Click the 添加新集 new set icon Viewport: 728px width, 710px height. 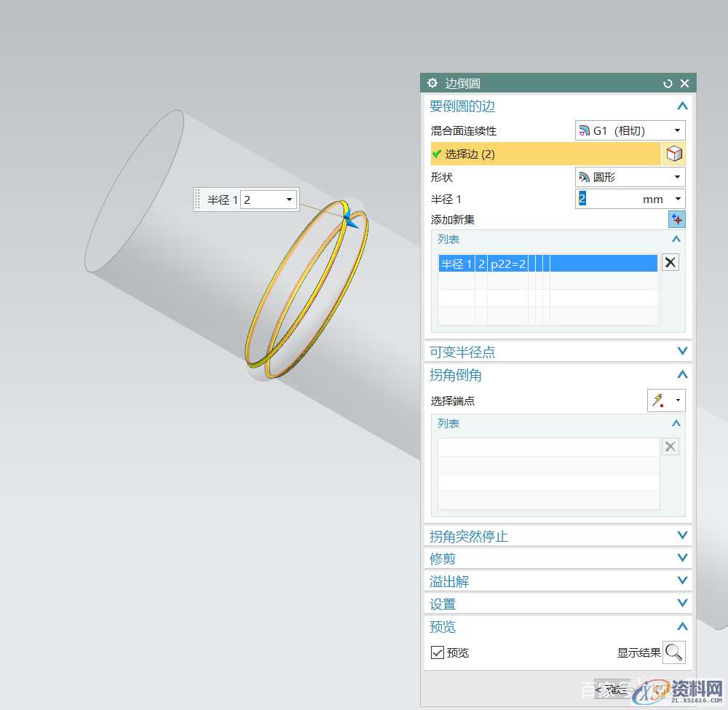pos(677,218)
